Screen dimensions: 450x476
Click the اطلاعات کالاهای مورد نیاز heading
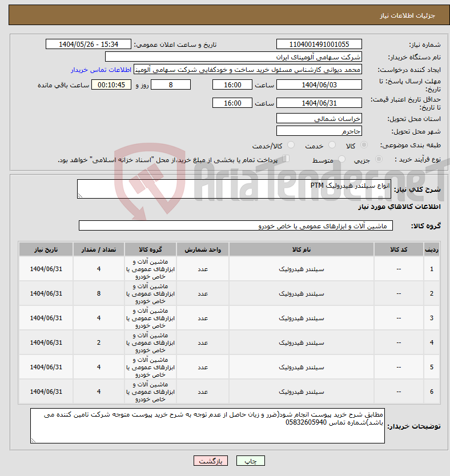point(399,207)
